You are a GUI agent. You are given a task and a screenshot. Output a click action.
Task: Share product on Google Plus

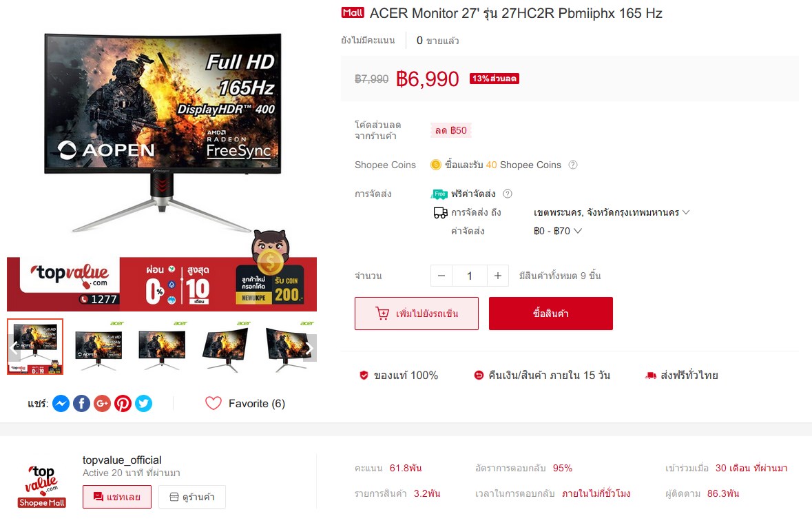[x=103, y=403]
